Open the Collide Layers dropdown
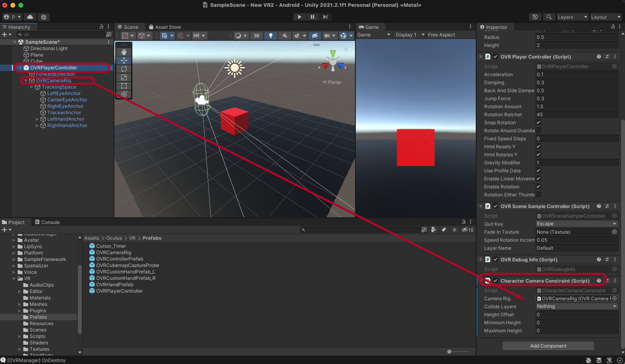Screen dimensions: 625x364 (x=577, y=306)
